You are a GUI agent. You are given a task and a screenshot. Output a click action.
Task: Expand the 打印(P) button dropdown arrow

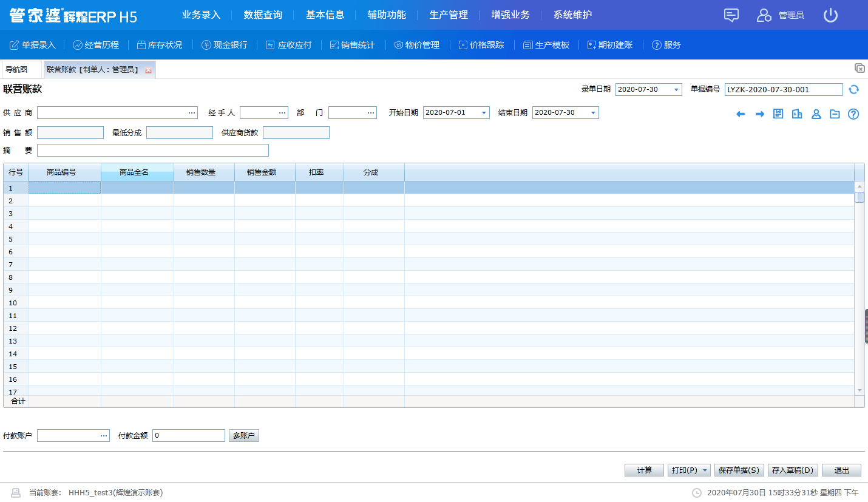tap(705, 470)
